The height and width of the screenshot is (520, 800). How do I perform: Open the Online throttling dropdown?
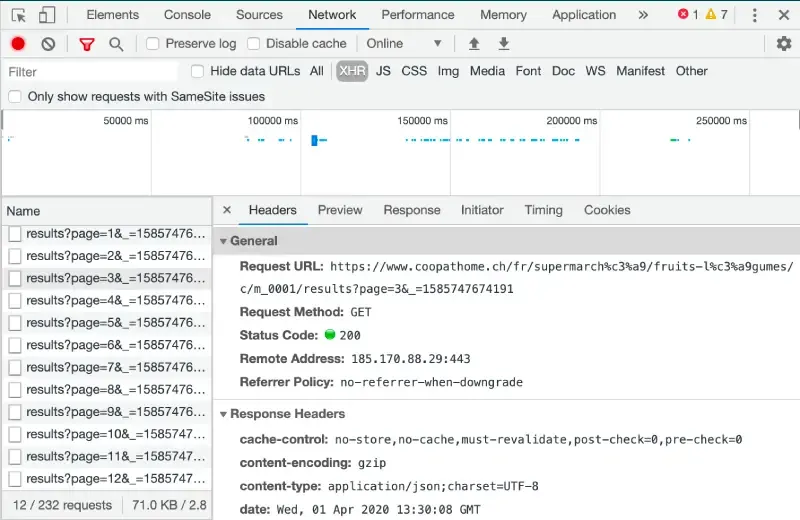404,44
